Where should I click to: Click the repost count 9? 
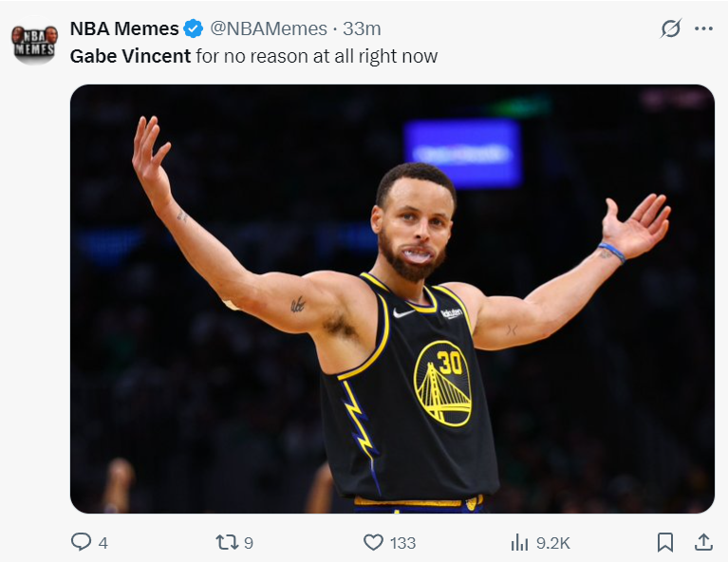tap(248, 543)
